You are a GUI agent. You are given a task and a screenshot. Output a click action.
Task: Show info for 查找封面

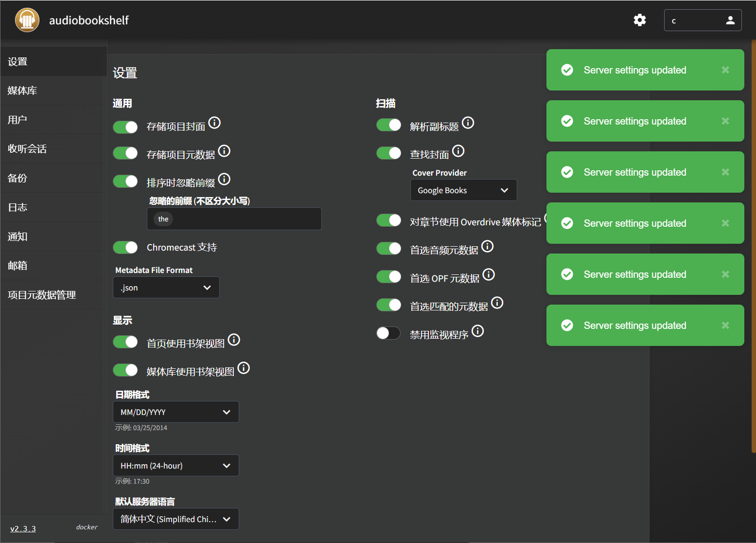458,151
